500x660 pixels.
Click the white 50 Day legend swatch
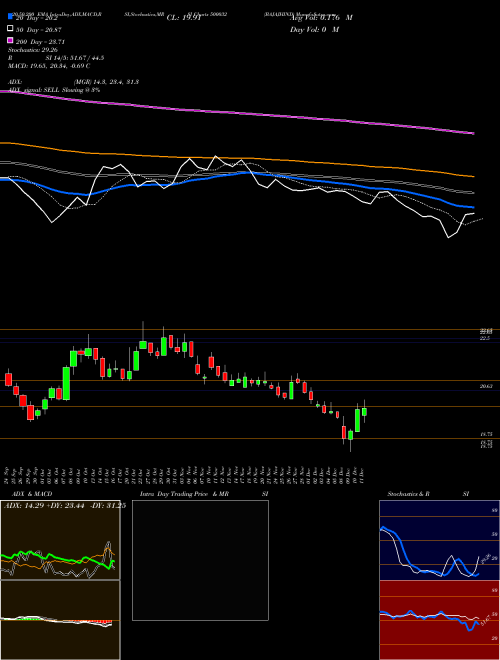point(10,29)
